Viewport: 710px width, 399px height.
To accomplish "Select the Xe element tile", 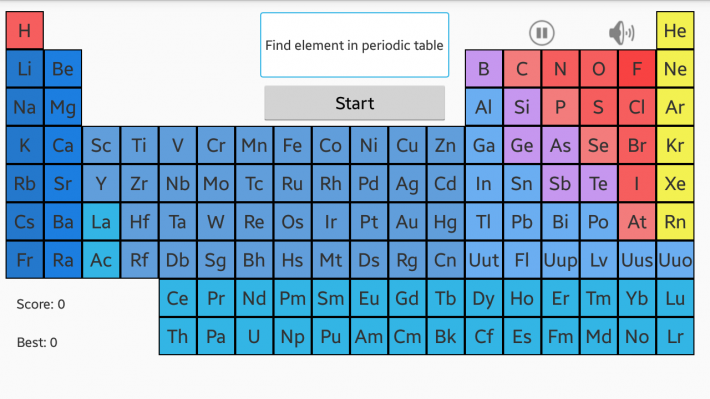I will 675,183.
